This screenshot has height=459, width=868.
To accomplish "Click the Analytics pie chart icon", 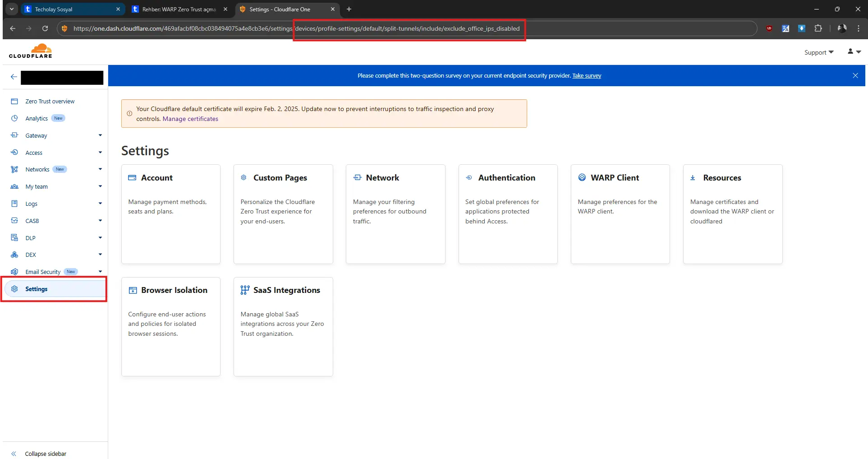I will click(14, 118).
